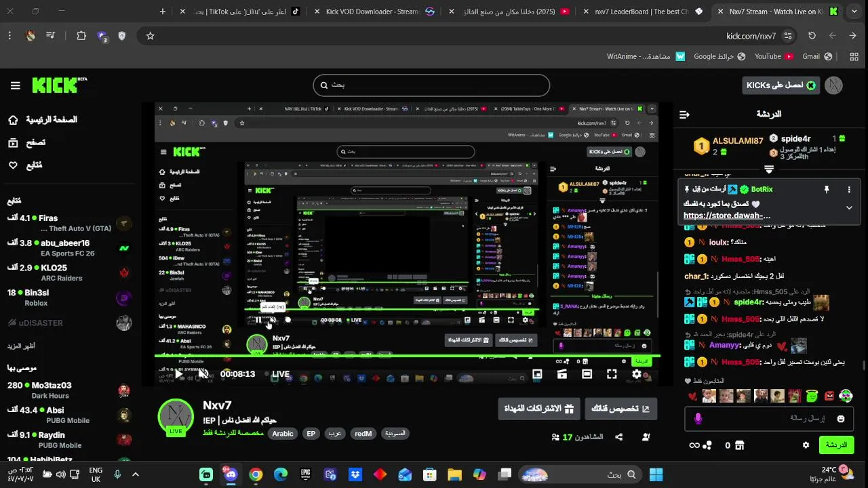Bookmark this page with star icon

tap(151, 36)
